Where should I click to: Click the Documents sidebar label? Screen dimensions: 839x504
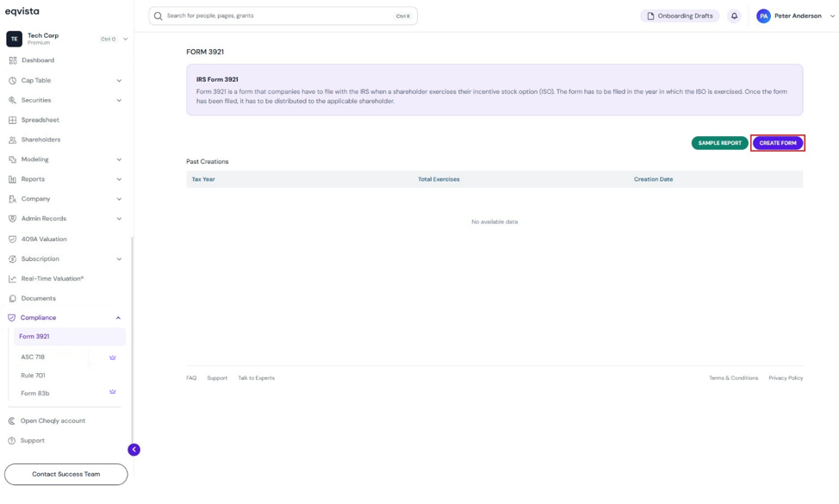click(39, 299)
